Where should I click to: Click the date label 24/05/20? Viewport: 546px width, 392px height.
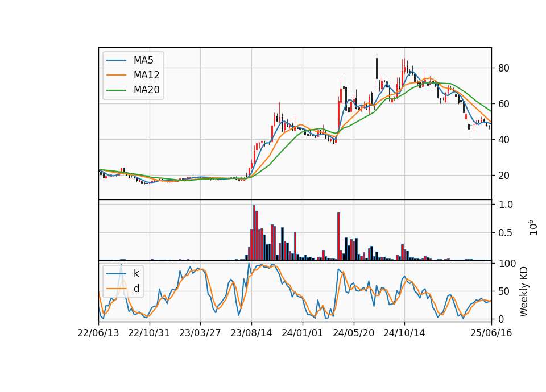353,333
